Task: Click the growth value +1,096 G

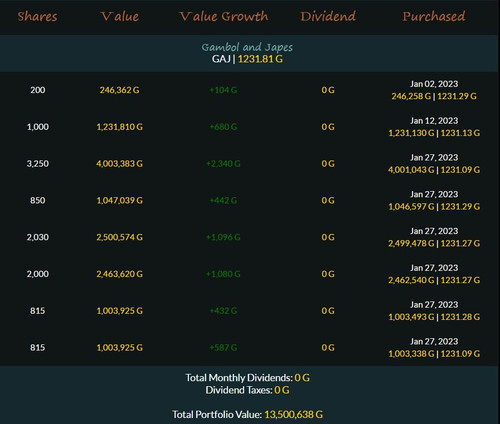Action: click(x=223, y=237)
